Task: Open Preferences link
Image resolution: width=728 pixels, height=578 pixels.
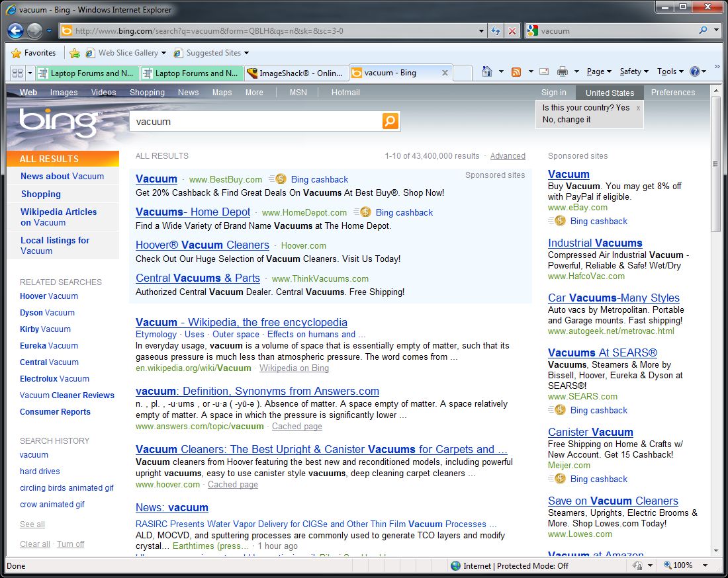Action: click(x=673, y=93)
